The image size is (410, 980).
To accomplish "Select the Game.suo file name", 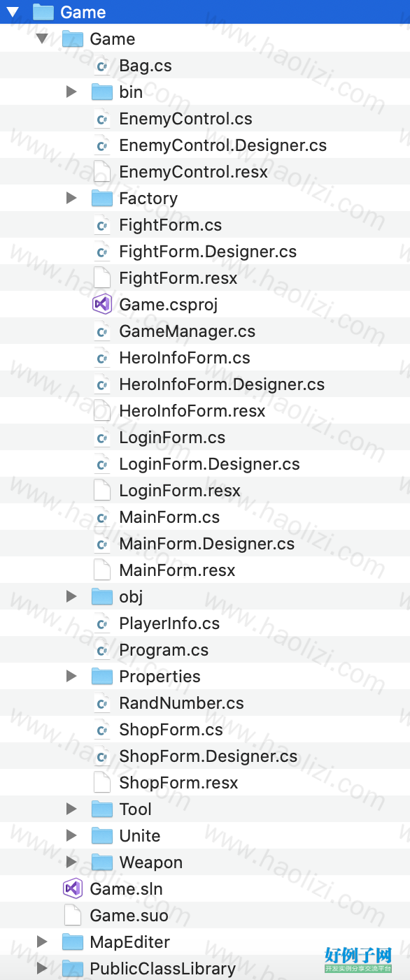I will click(129, 916).
